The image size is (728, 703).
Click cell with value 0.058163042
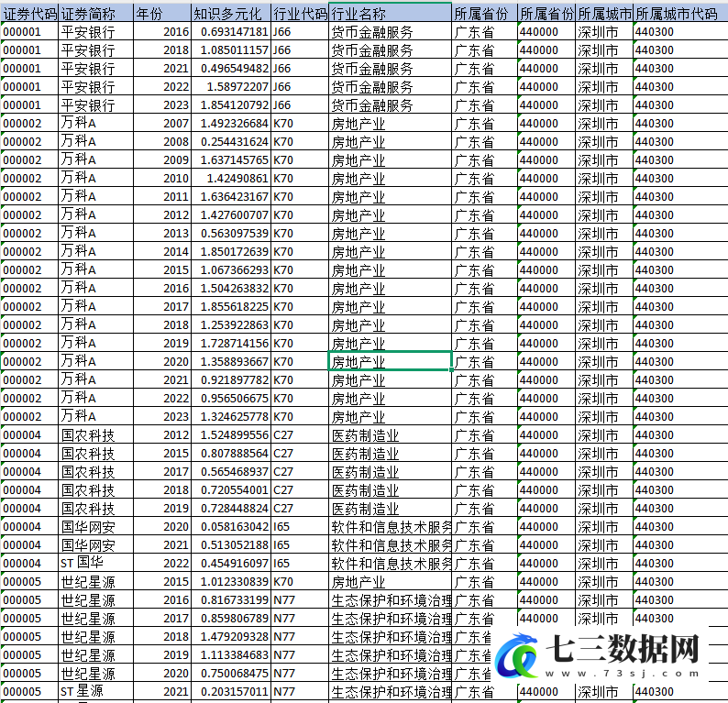point(231,527)
